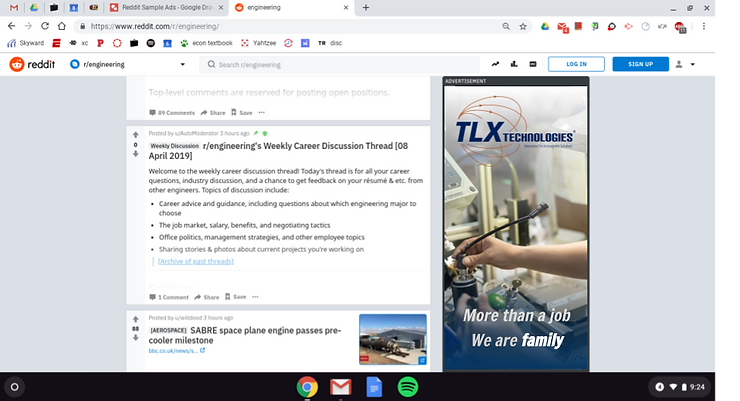Switch to the pinned Google Drive tab
The image size is (740, 401).
(34, 8)
